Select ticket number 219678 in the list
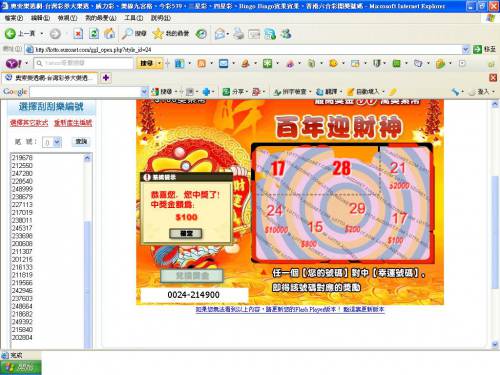500x375 pixels. [x=22, y=158]
